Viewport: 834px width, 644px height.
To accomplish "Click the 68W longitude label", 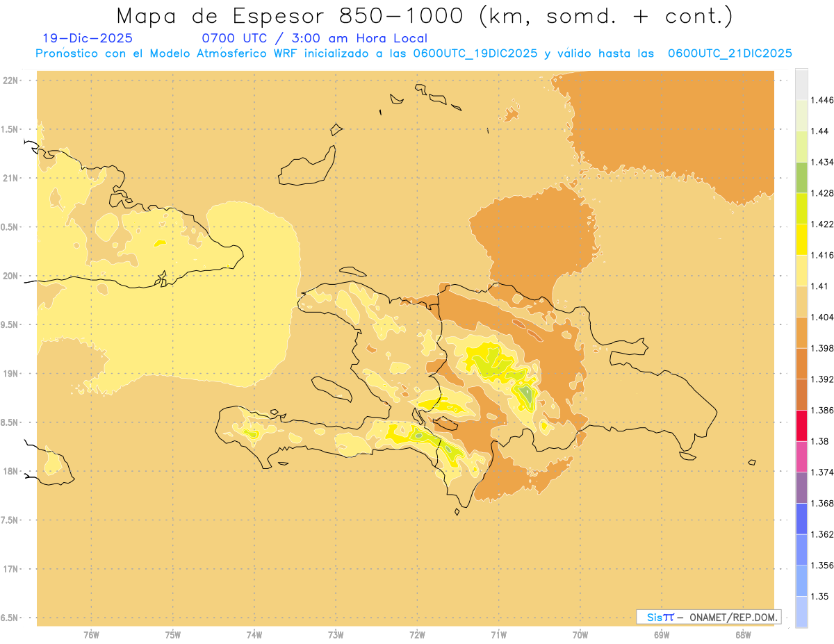I will (743, 635).
